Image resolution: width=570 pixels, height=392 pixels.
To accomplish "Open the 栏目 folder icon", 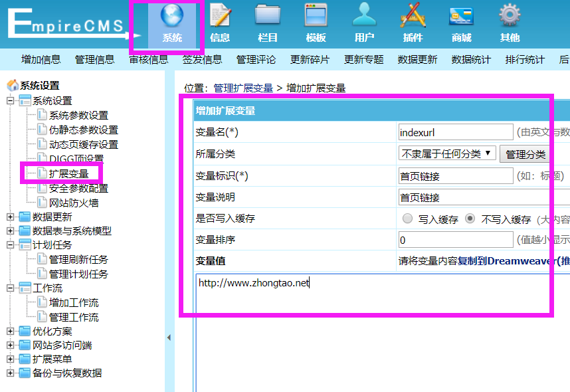I will coord(268,16).
